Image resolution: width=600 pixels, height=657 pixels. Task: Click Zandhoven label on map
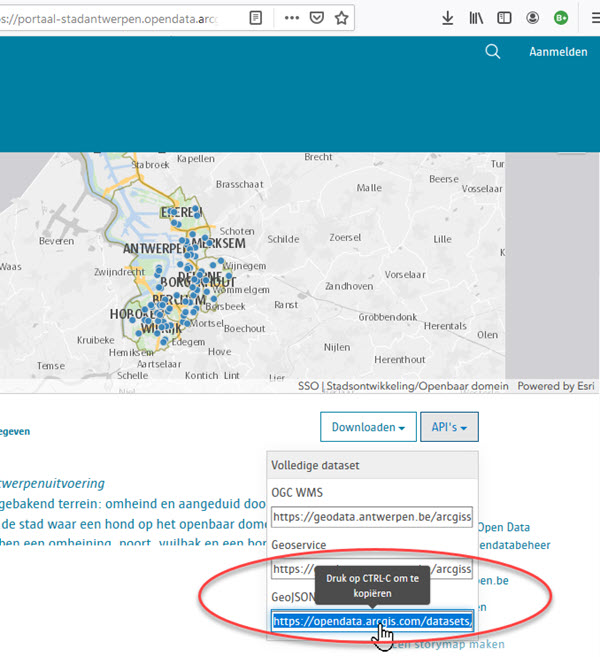tap(349, 286)
